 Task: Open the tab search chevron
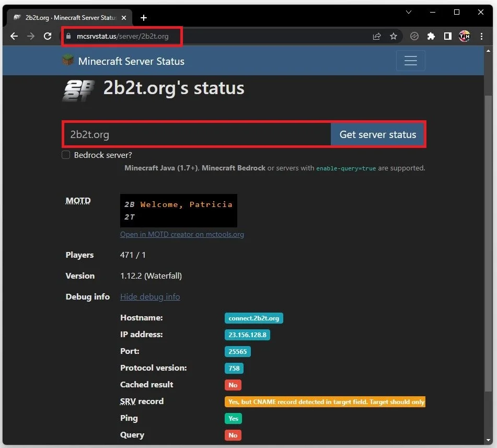tap(409, 13)
